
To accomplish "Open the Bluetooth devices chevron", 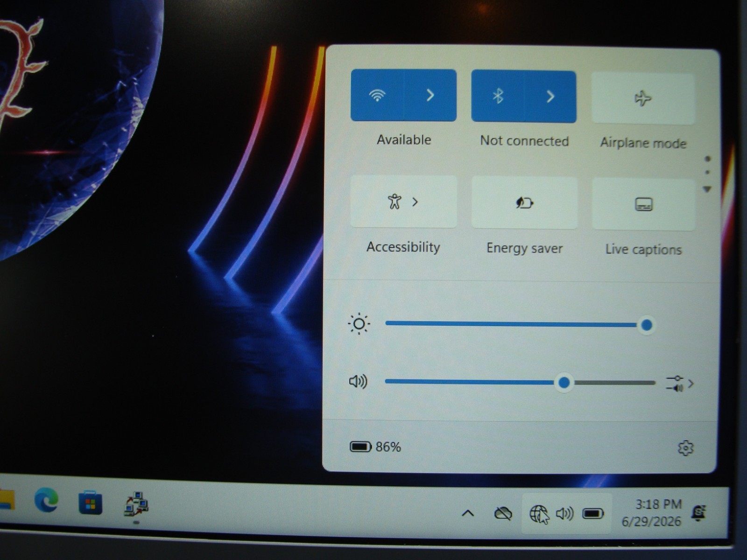I will [x=550, y=97].
